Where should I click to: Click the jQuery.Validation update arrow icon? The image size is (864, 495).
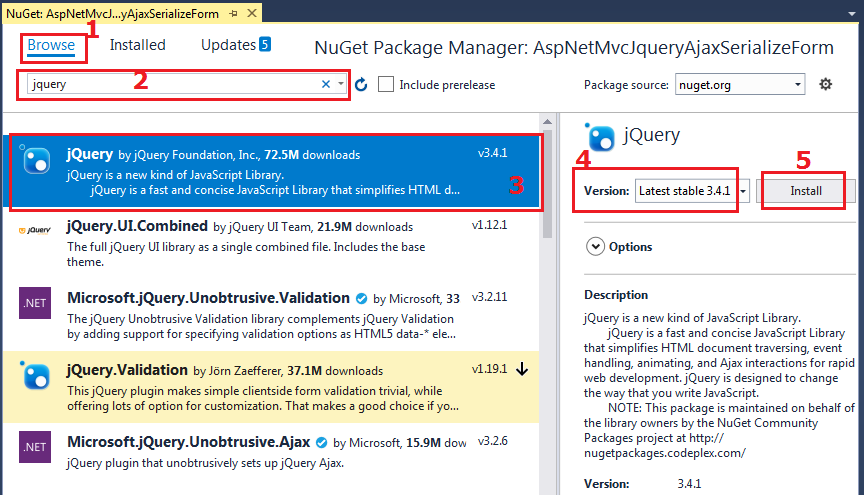point(523,370)
